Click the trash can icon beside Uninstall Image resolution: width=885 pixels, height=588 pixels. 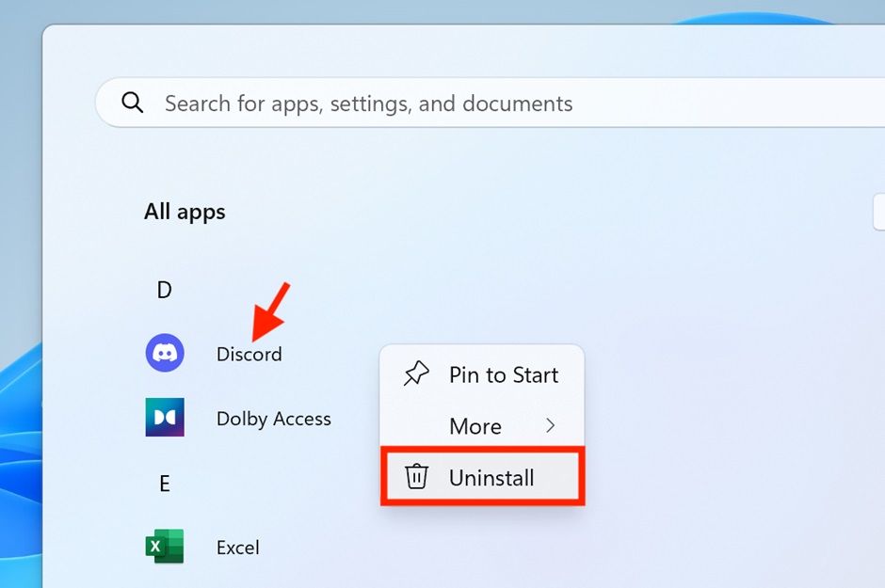tap(416, 476)
